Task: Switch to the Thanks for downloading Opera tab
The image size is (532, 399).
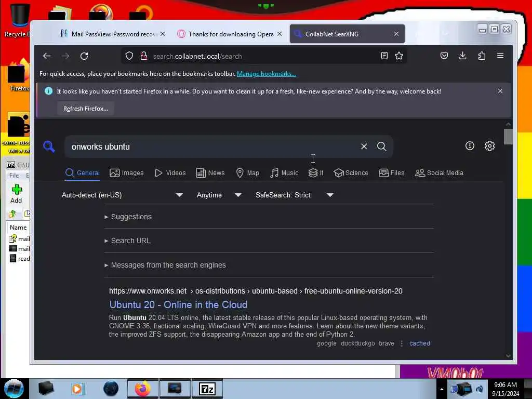Action: pos(231,34)
